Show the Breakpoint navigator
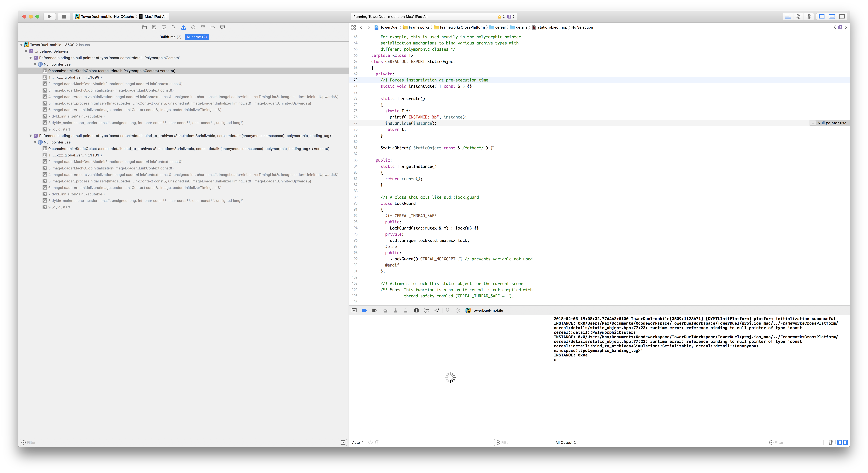Image resolution: width=868 pixels, height=473 pixels. point(213,27)
